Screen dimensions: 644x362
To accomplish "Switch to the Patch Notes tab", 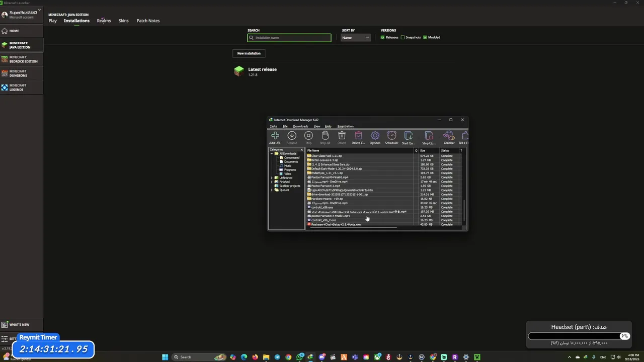I will (148, 21).
